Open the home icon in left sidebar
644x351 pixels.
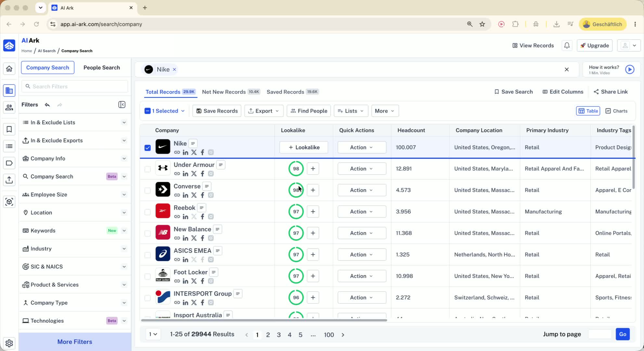9,69
